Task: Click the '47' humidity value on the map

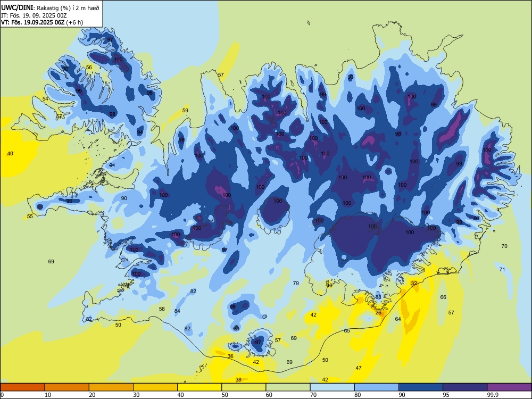Action: coord(359,368)
